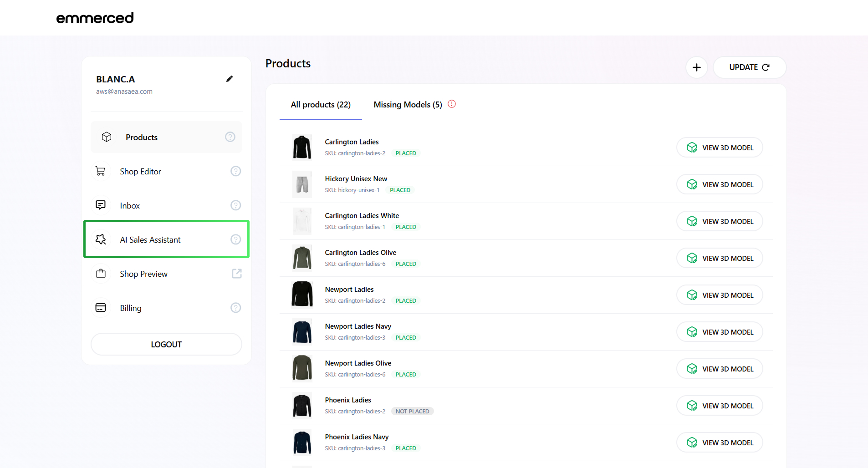Click the Carlington Ladies Olive thumbnail
The image size is (868, 468).
pos(302,258)
